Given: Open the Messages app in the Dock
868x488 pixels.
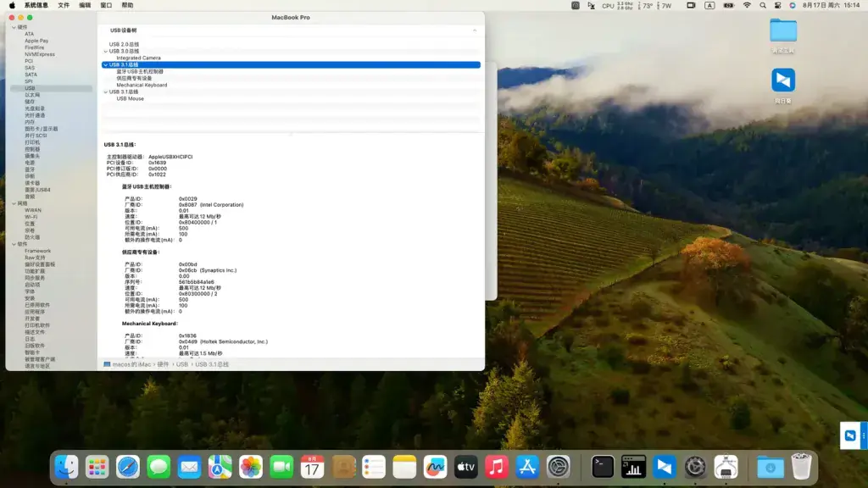Looking at the screenshot, I should 159,467.
